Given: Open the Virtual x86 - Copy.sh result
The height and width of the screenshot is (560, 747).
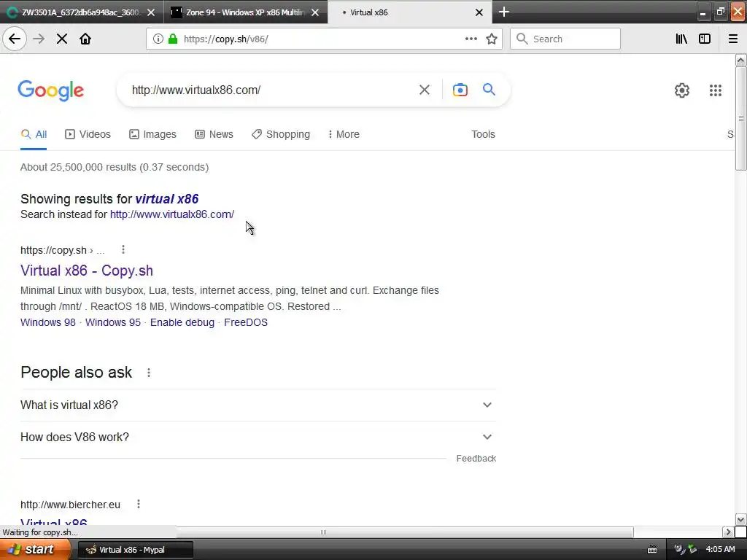Looking at the screenshot, I should pos(87,271).
